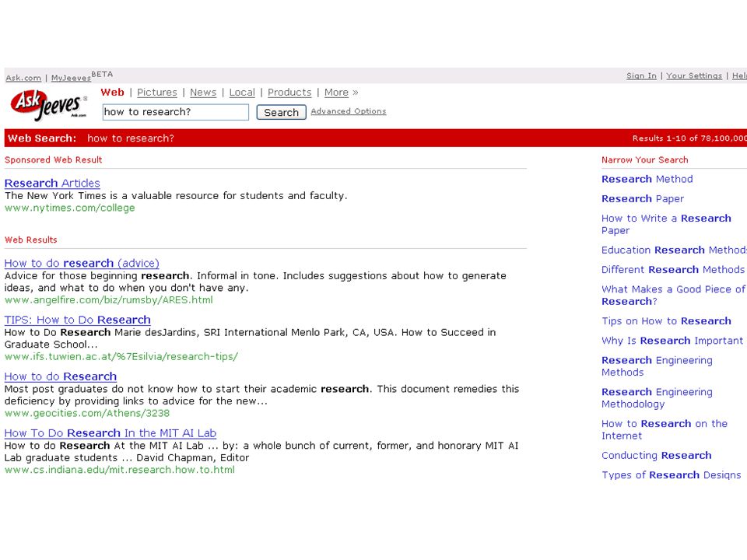Switch to the Pictures search tab
The height and width of the screenshot is (560, 747).
[x=156, y=93]
